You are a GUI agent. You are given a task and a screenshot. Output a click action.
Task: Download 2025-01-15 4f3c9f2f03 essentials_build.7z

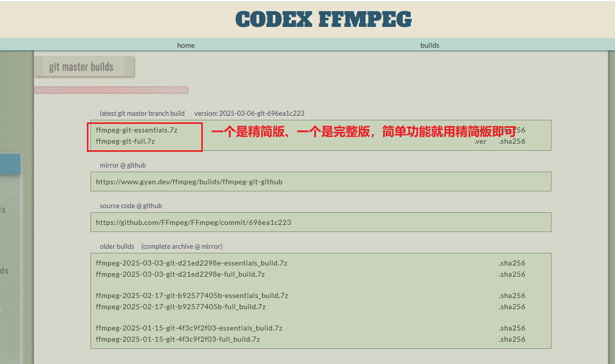[x=189, y=328]
